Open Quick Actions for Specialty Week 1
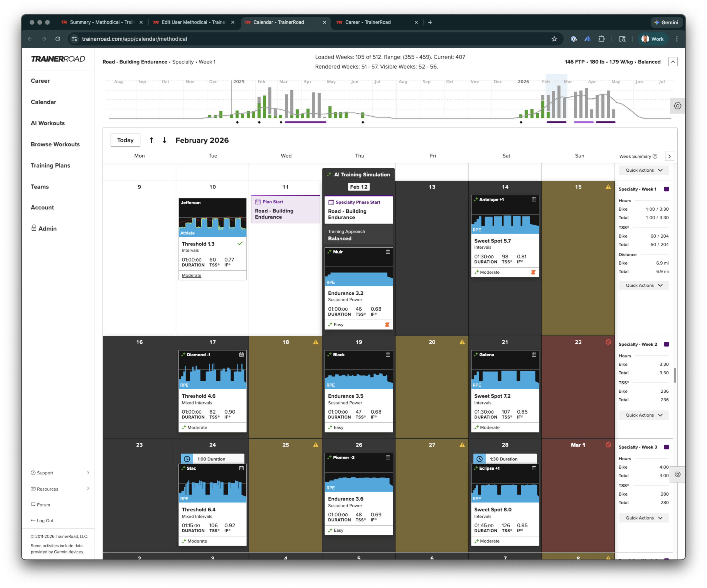The width and height of the screenshot is (707, 588). [x=643, y=285]
